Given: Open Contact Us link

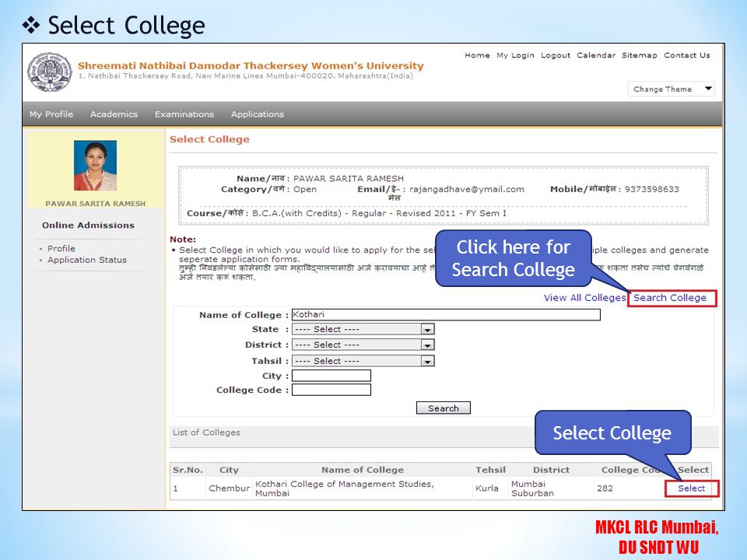Looking at the screenshot, I should click(x=687, y=55).
